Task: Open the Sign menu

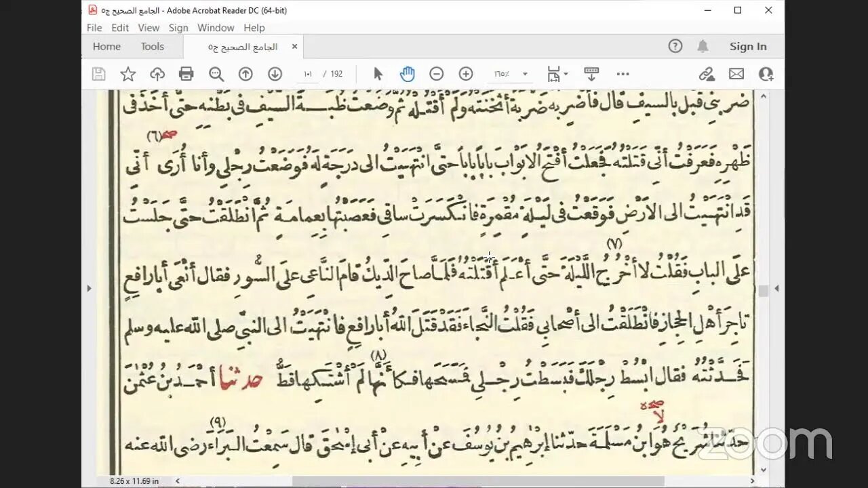Action: pos(178,28)
